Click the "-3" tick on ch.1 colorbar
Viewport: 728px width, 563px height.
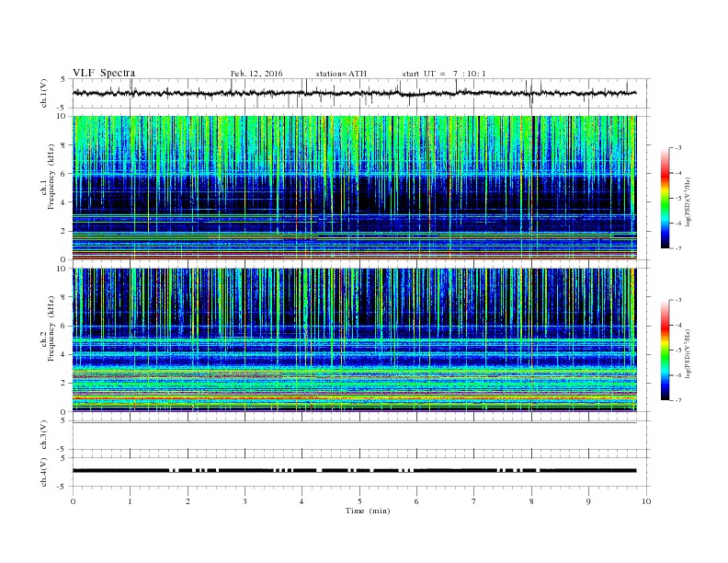point(678,148)
